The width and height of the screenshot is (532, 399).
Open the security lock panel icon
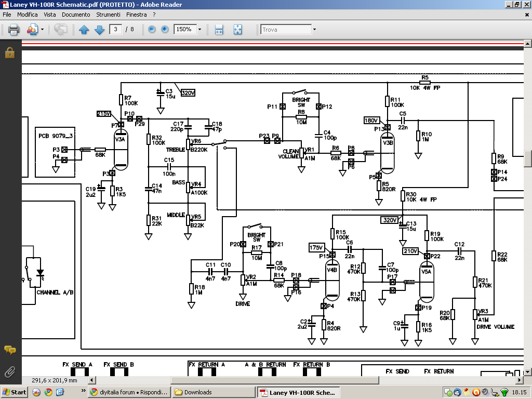9,52
